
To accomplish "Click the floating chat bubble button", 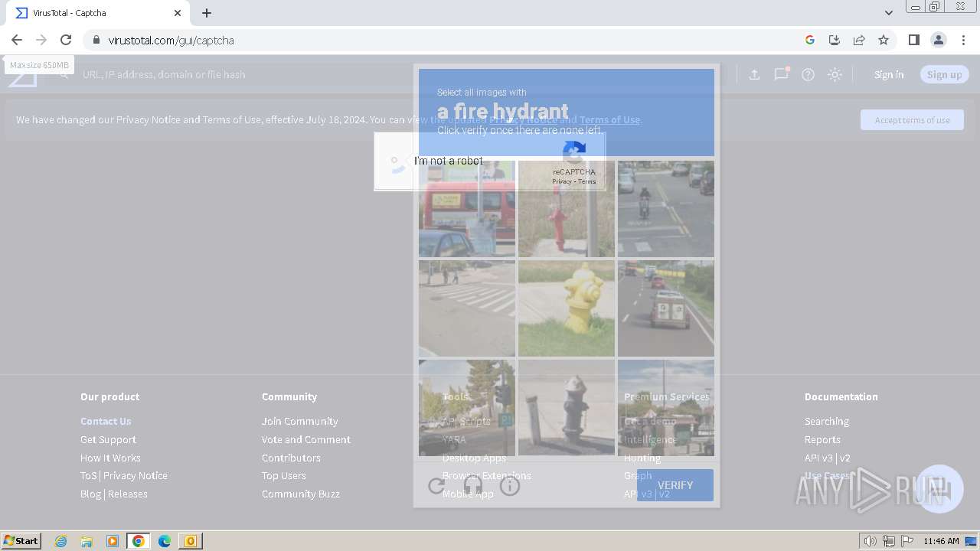I will [939, 489].
